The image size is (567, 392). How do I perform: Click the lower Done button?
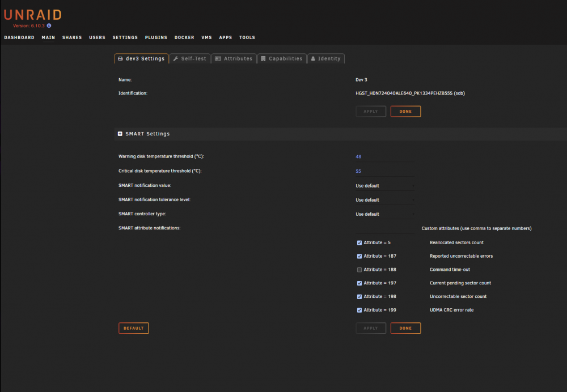405,328
